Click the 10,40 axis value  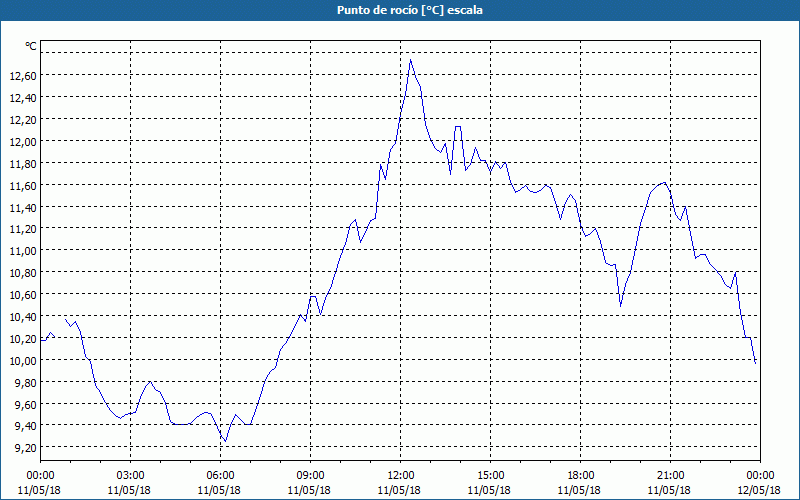[x=23, y=316]
